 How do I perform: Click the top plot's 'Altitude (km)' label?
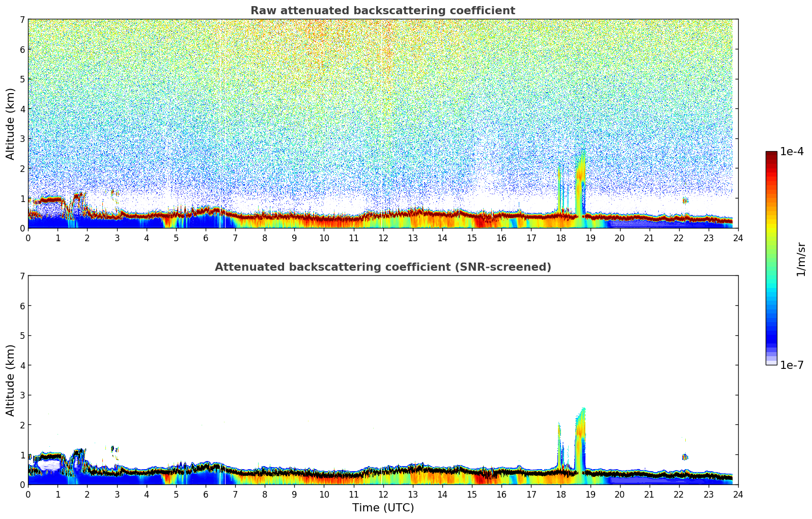pos(10,124)
